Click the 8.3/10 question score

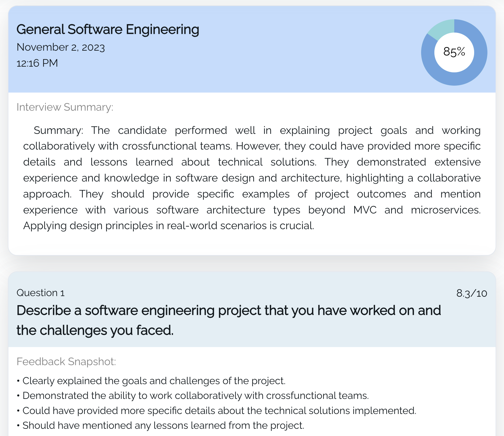pos(471,293)
